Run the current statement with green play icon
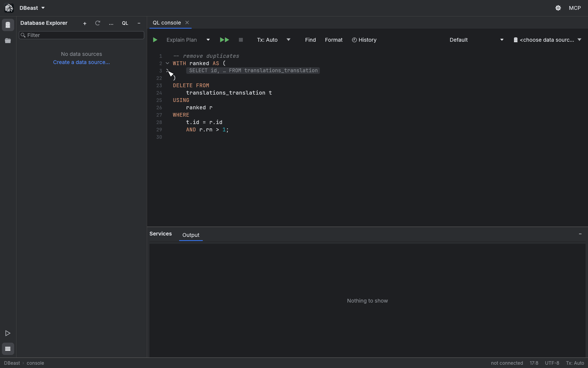Screen dimensions: 588x368 (155, 40)
